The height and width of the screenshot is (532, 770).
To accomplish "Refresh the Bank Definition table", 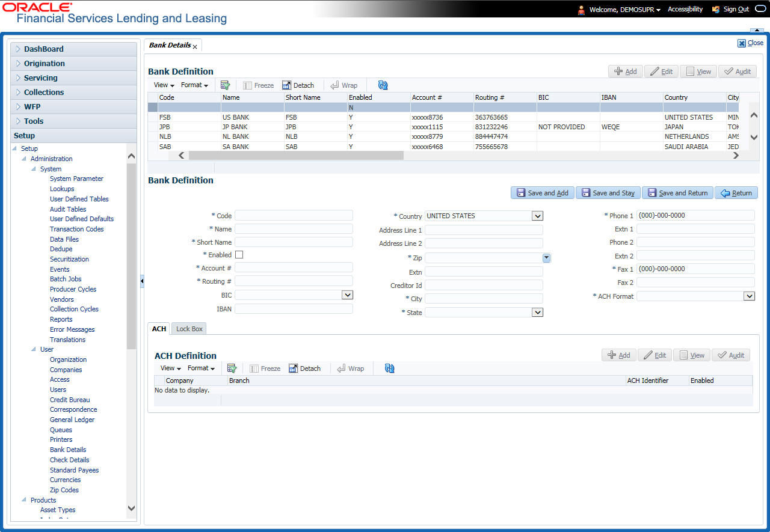I will point(383,85).
